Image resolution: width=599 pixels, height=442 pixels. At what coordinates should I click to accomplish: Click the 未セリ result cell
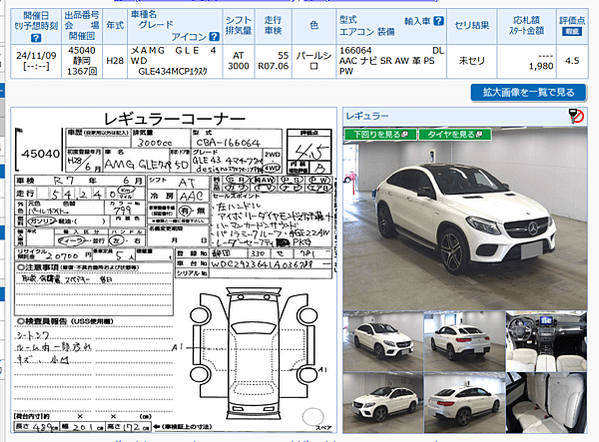click(472, 61)
